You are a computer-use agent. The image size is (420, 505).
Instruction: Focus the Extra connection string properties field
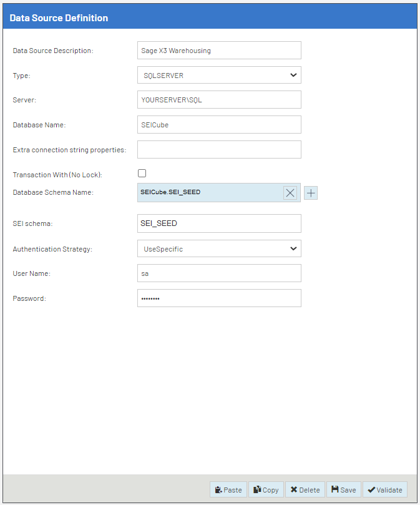[219, 150]
